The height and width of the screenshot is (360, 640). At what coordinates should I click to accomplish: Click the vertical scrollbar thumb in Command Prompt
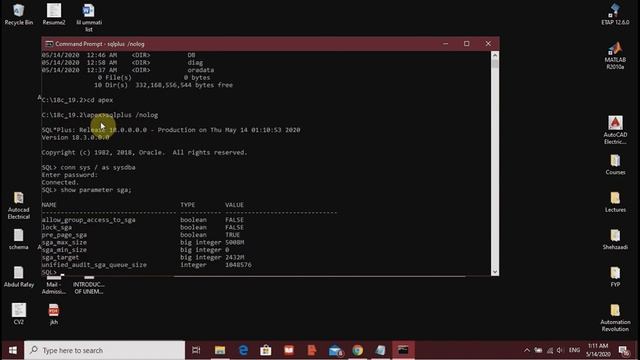tap(495, 64)
